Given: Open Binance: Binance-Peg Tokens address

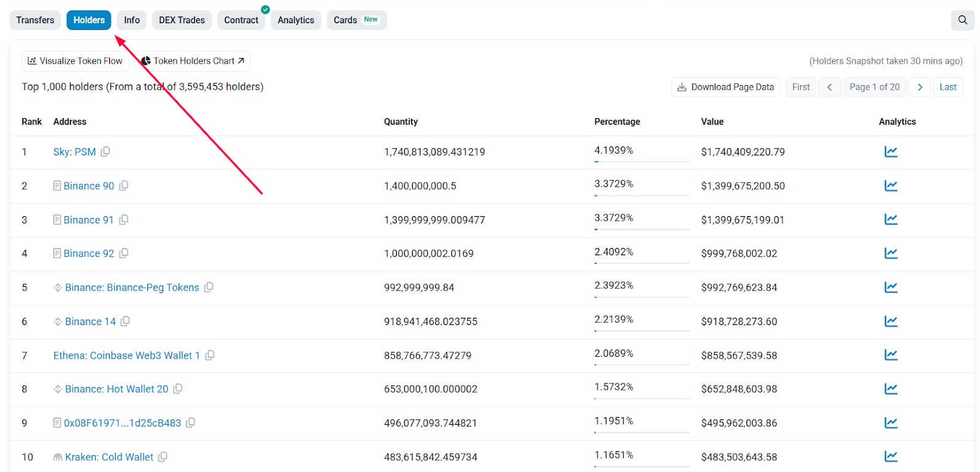Looking at the screenshot, I should coord(132,287).
